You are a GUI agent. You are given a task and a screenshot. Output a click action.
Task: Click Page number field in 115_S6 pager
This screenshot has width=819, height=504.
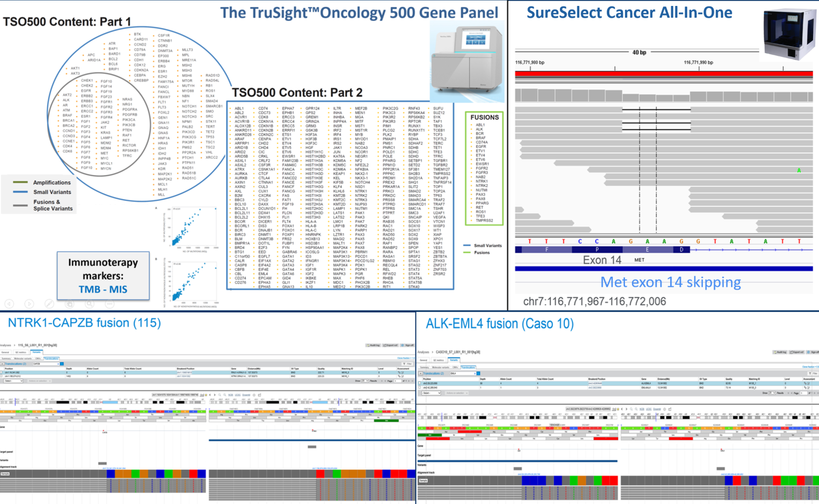click(398, 381)
